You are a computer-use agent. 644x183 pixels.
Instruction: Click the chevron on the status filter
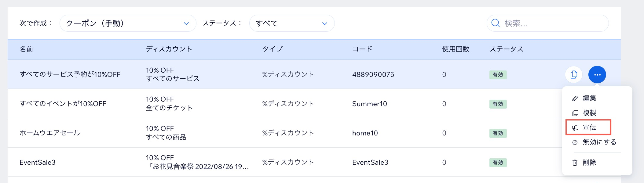(x=324, y=23)
